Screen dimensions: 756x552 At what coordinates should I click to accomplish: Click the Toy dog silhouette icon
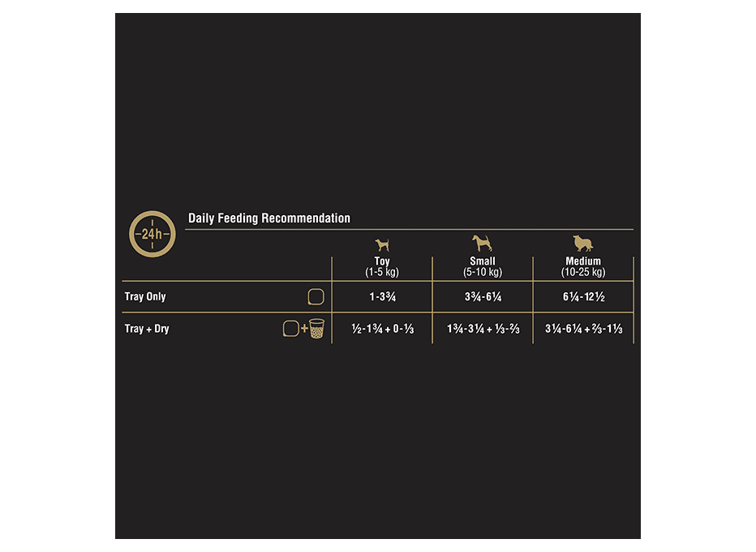click(x=382, y=244)
